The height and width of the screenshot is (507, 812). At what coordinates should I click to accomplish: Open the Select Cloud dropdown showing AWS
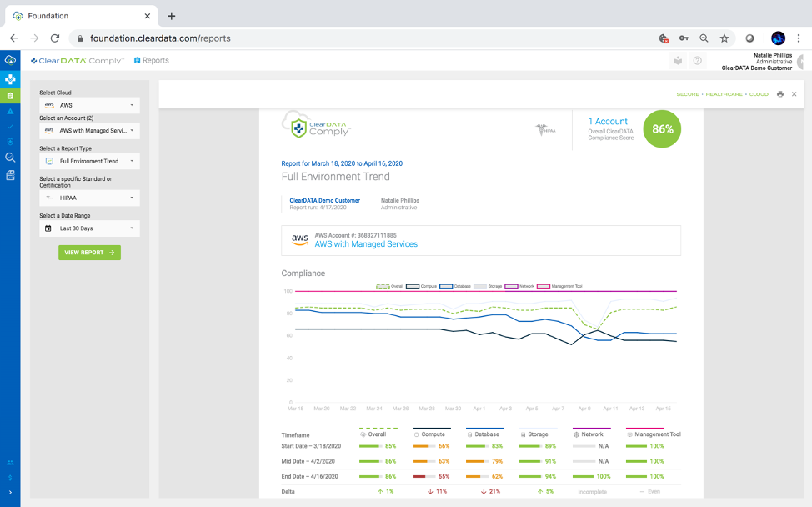pos(89,105)
